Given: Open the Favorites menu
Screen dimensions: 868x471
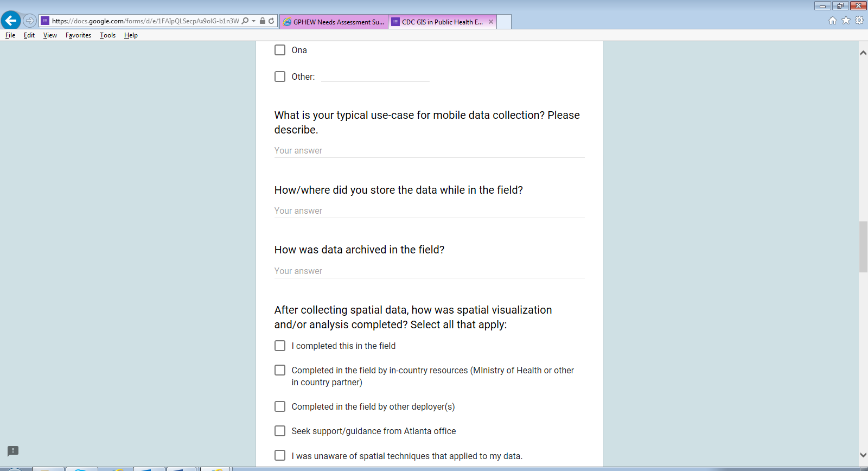Looking at the screenshot, I should coord(78,35).
